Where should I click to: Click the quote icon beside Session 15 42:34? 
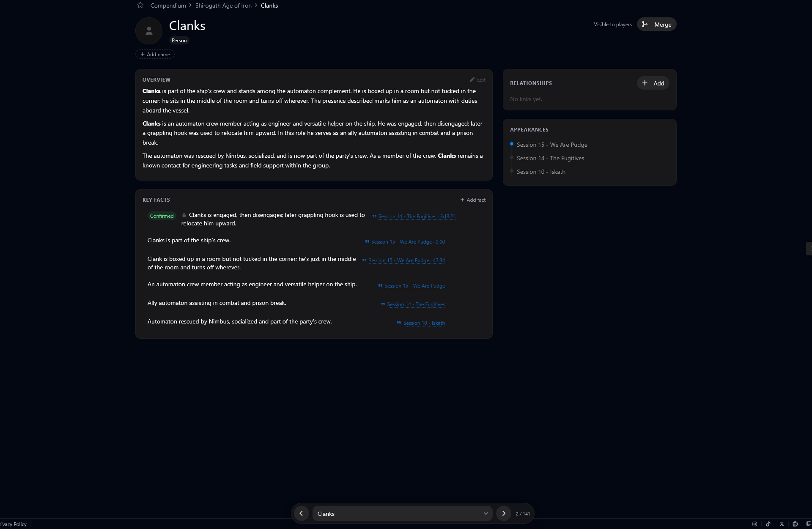364,260
